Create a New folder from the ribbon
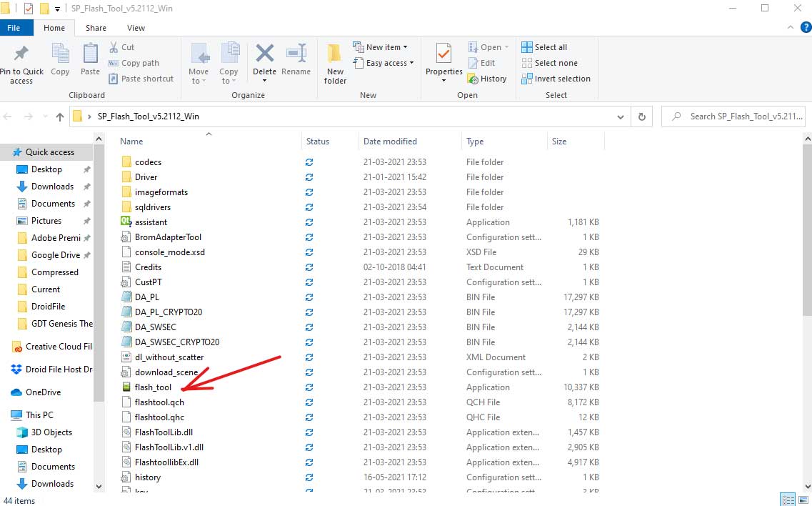 click(335, 64)
